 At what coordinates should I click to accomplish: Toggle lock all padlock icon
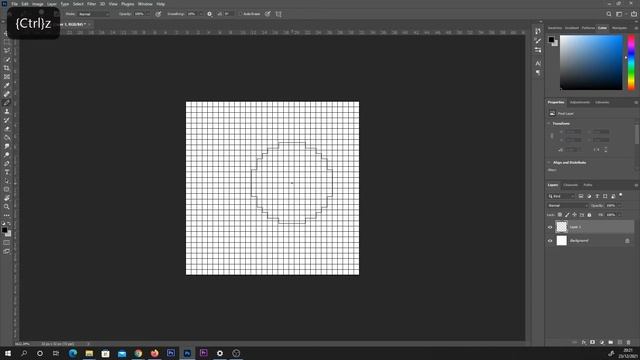pyautogui.click(x=589, y=215)
